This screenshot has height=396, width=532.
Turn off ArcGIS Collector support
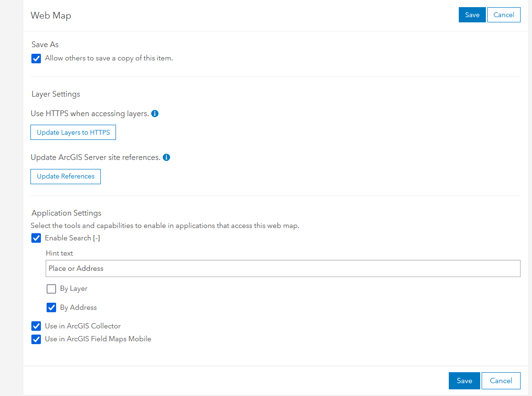tap(36, 326)
